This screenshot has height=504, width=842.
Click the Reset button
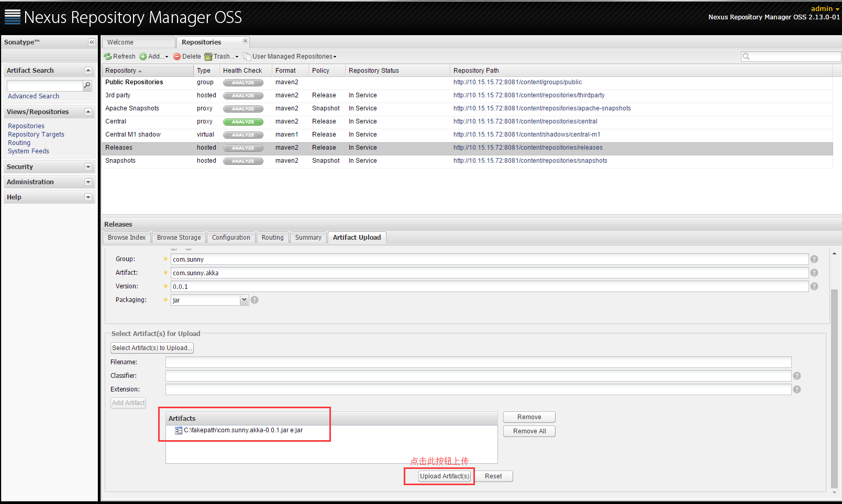[493, 476]
